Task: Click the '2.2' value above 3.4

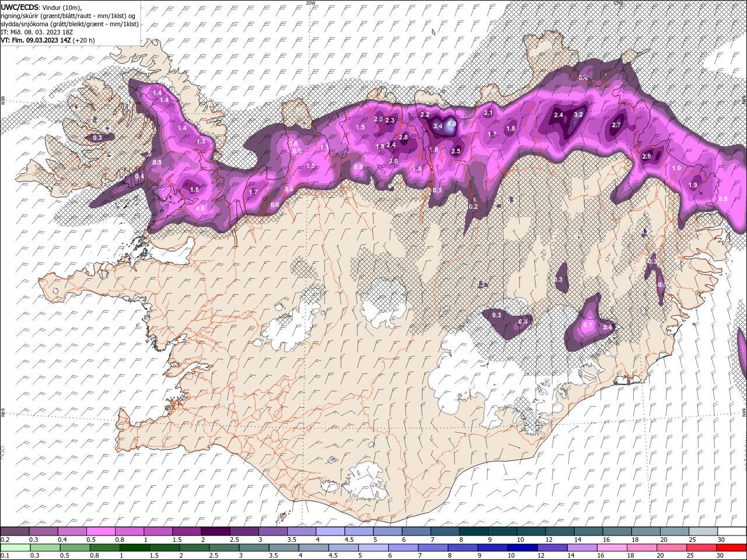Action: pos(425,114)
